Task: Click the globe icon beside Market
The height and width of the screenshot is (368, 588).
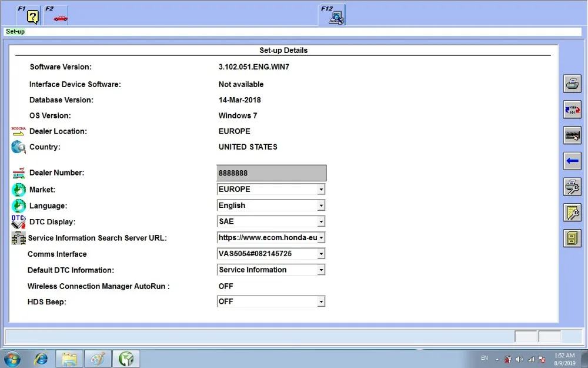Action: 18,190
